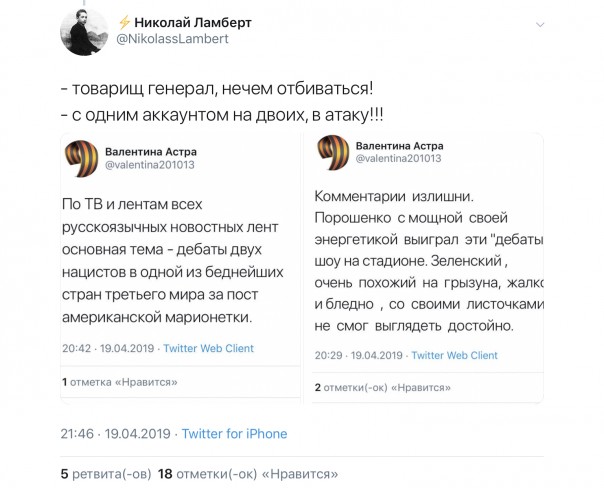View the single like on the left tweet

pyautogui.click(x=119, y=382)
